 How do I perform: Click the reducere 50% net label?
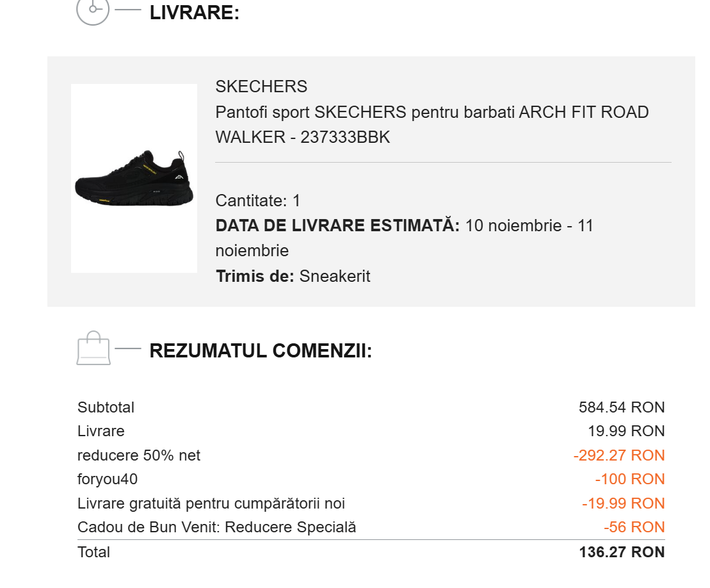(139, 455)
